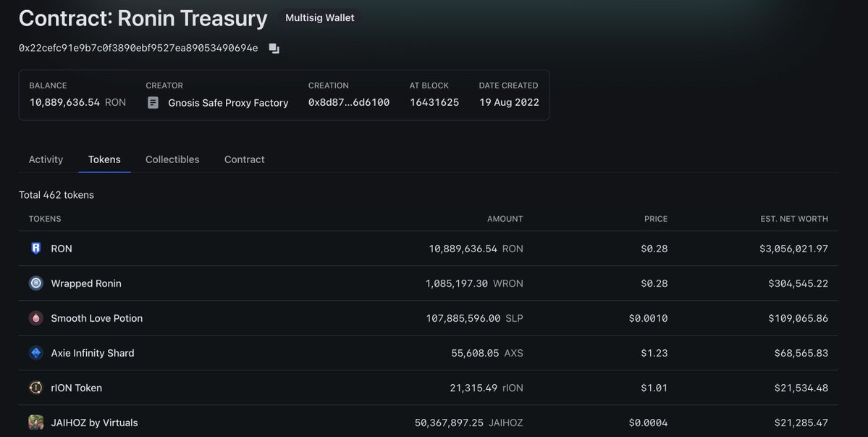Image resolution: width=868 pixels, height=437 pixels.
Task: Click the JAIHOZ by Virtuals token icon
Action: (35, 422)
